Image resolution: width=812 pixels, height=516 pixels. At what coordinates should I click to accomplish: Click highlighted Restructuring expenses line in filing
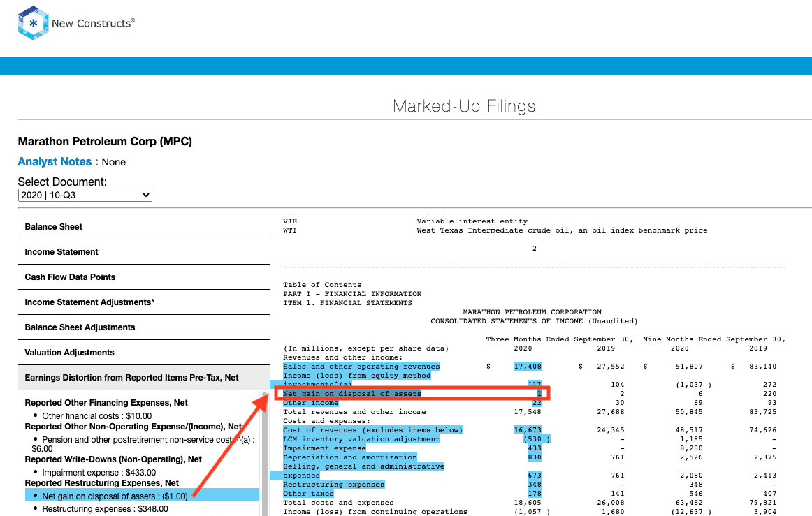(333, 485)
